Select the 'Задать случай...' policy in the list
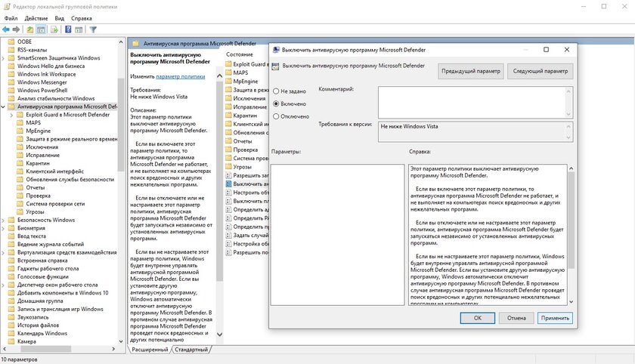The width and height of the screenshot is (635, 364). coord(247,235)
